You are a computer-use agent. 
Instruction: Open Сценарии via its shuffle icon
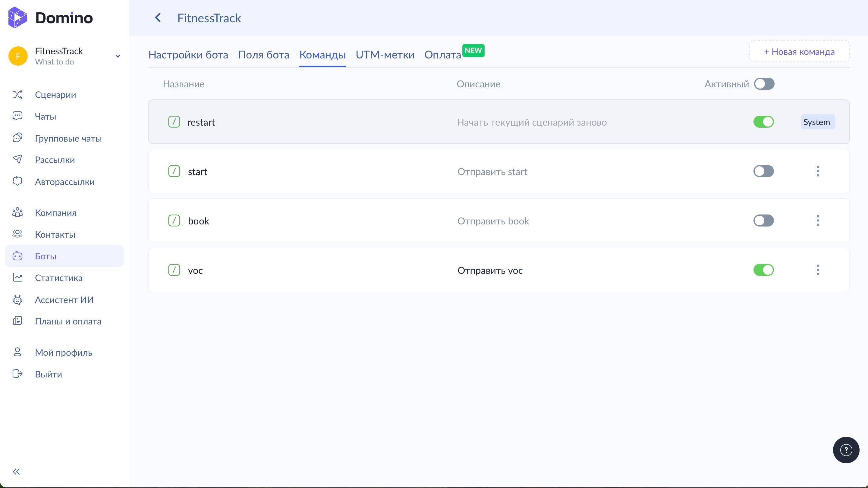[17, 95]
